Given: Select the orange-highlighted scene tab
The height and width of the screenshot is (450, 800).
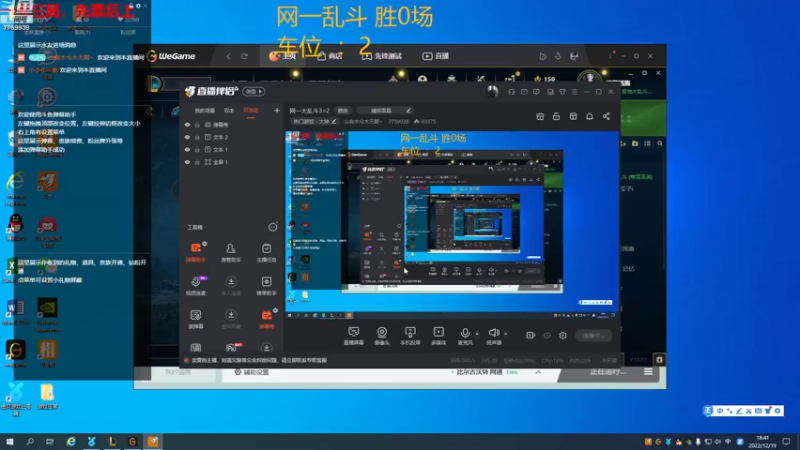Looking at the screenshot, I should click(x=251, y=111).
